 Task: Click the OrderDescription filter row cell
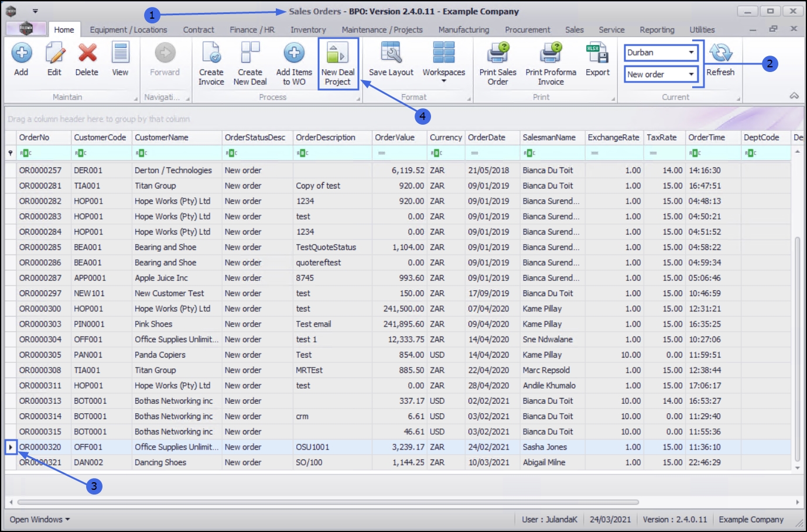coord(333,153)
